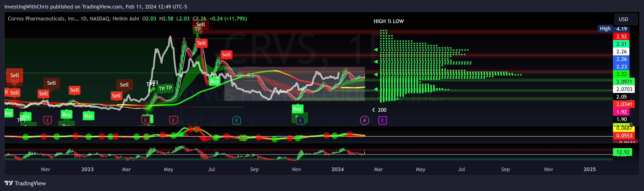This screenshot has height=191, width=644.
Task: Click bright Sell label below the Nov dark Sell
Action: pos(43,94)
